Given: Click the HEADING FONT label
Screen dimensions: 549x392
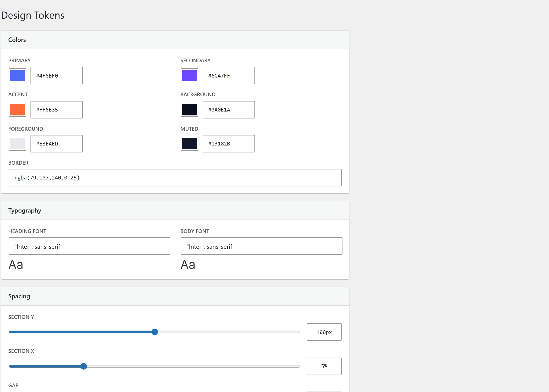Looking at the screenshot, I should 27,231.
